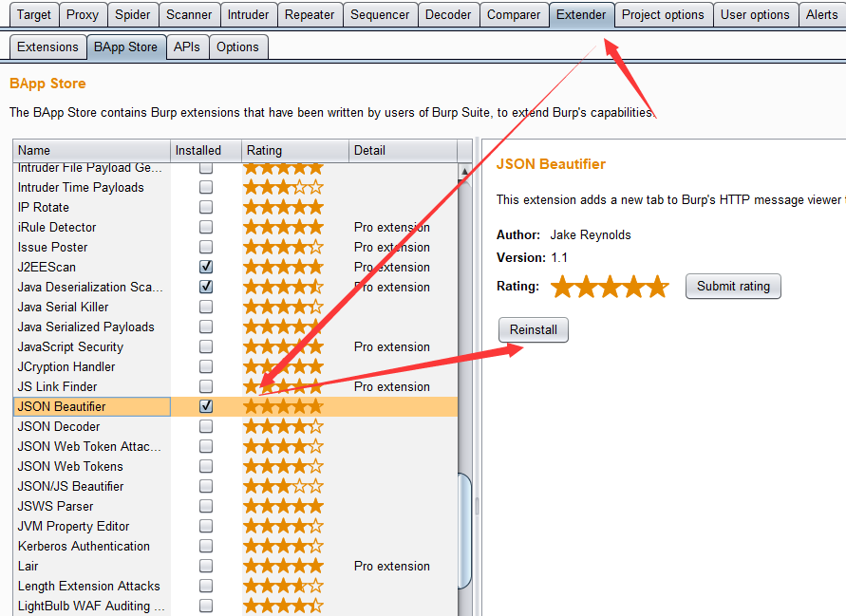846x616 pixels.
Task: Click Intruder Time Payloads' star rating
Action: coord(283,187)
